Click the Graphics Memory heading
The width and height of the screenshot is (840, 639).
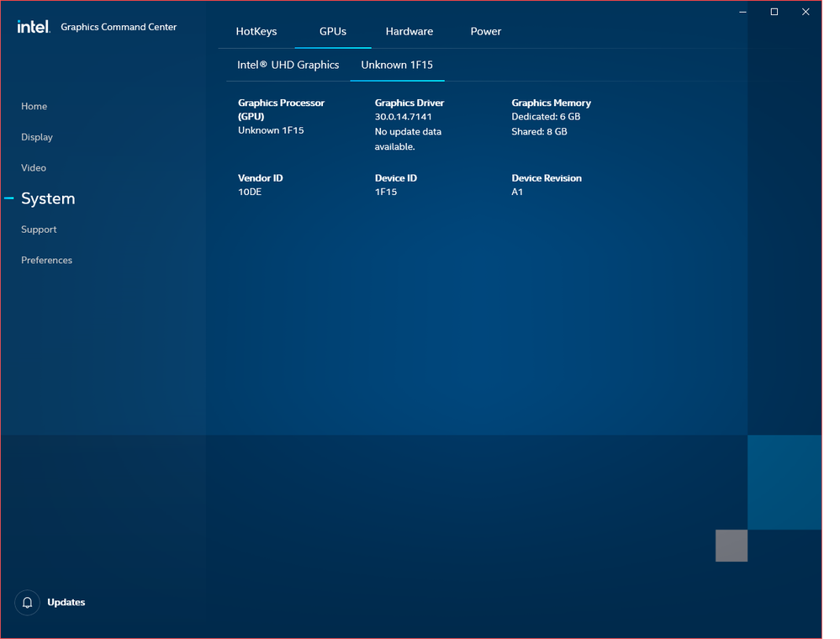pos(552,103)
